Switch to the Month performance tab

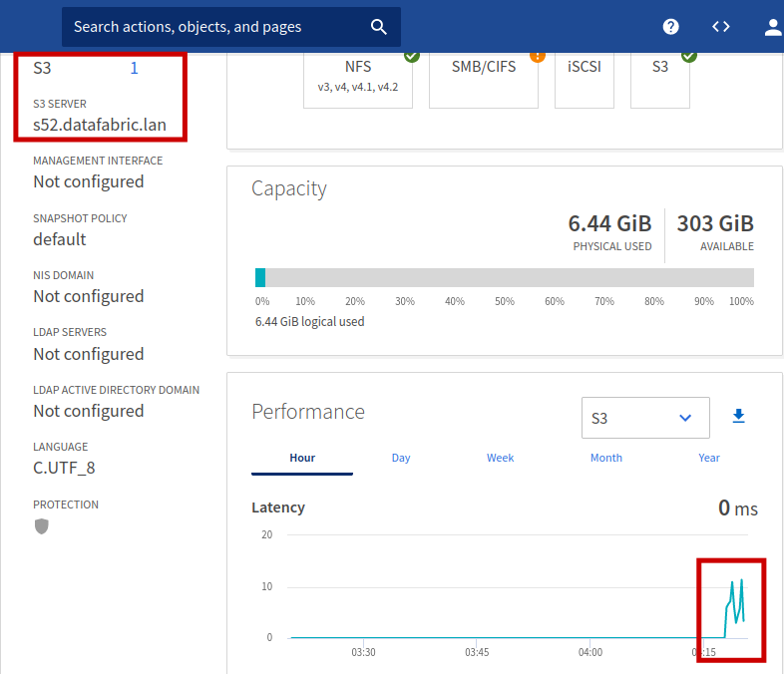(x=606, y=459)
